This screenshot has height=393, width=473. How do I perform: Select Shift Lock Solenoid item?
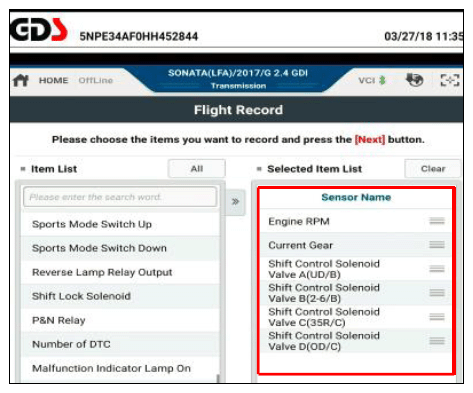pos(120,296)
